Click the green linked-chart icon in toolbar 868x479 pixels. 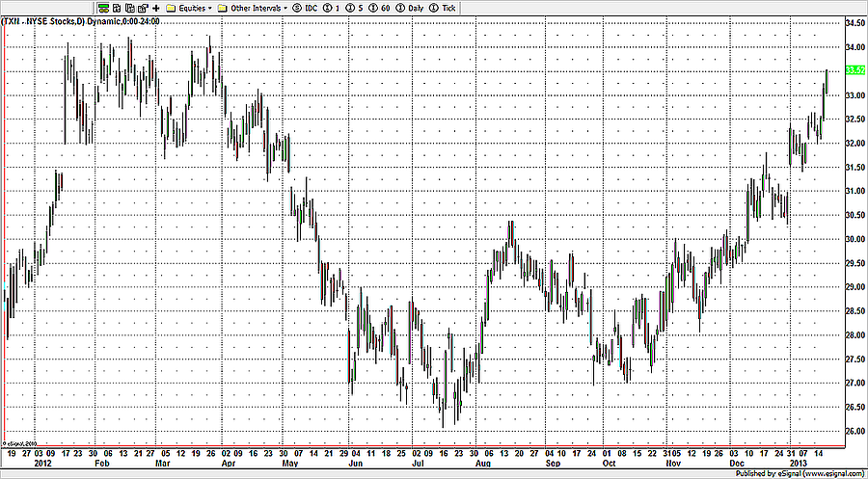pos(103,7)
